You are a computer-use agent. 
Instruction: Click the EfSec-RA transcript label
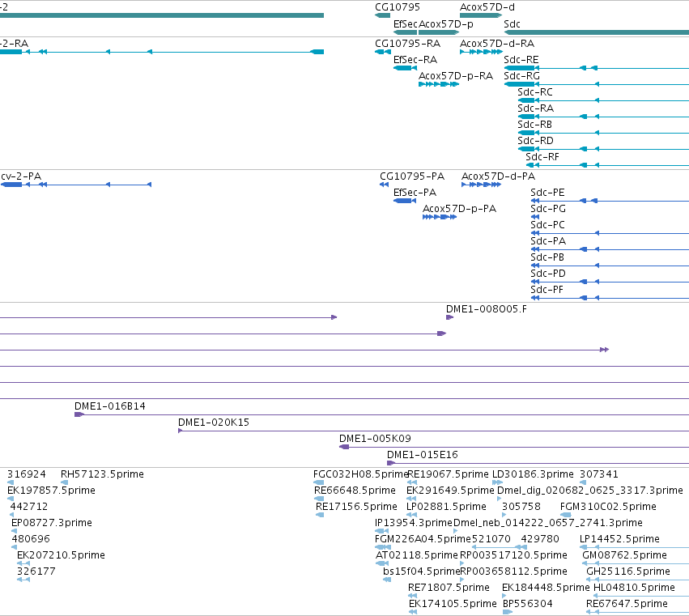tap(415, 60)
